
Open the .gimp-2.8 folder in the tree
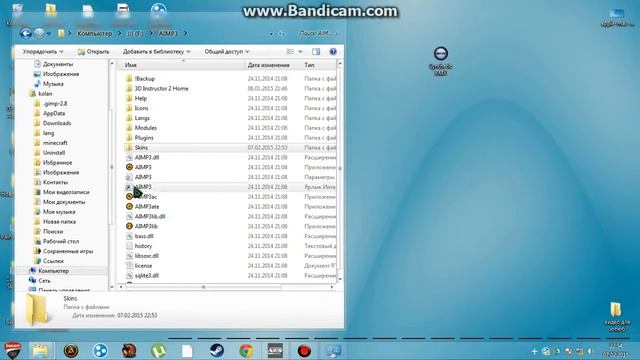pyautogui.click(x=55, y=104)
